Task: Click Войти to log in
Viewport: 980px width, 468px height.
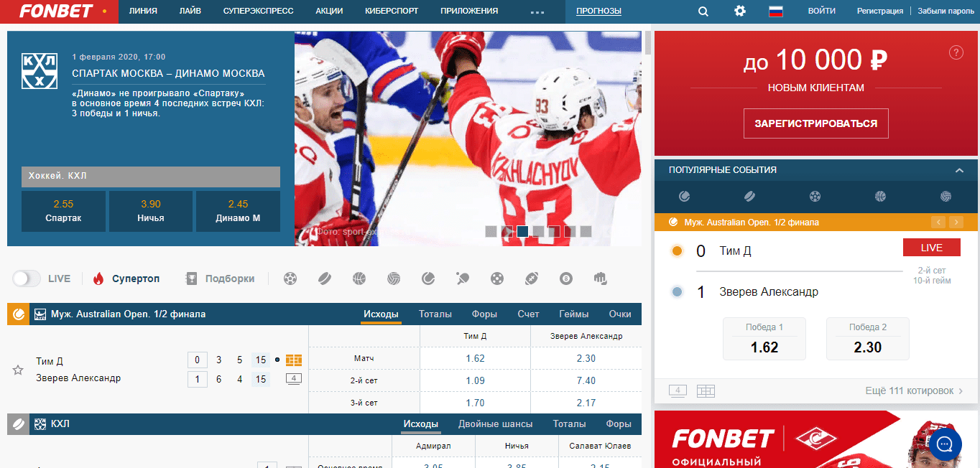Action: [x=821, y=11]
